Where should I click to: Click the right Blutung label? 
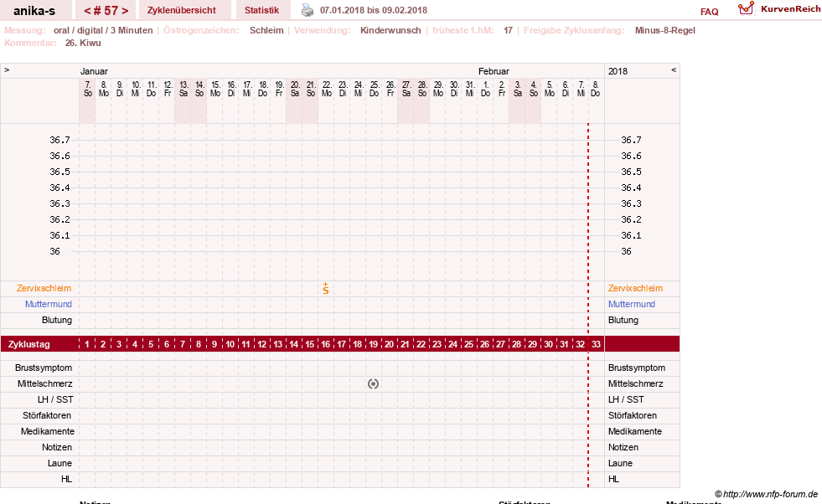click(623, 320)
